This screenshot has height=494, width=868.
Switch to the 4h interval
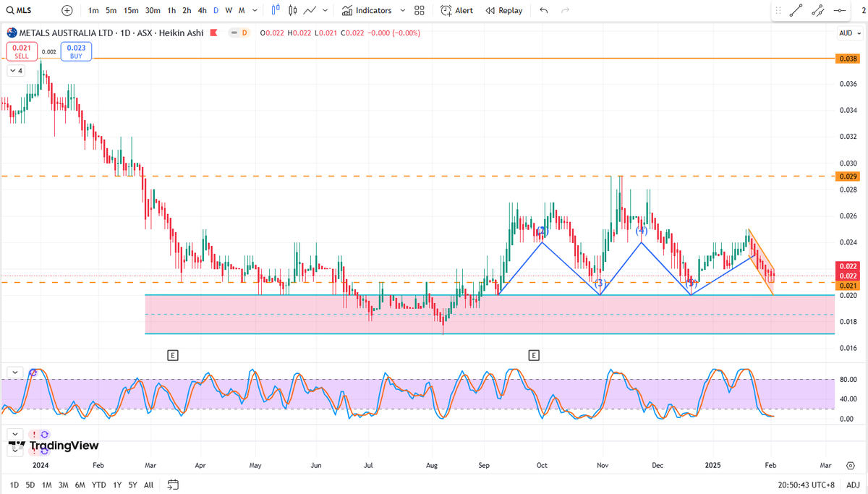[202, 10]
